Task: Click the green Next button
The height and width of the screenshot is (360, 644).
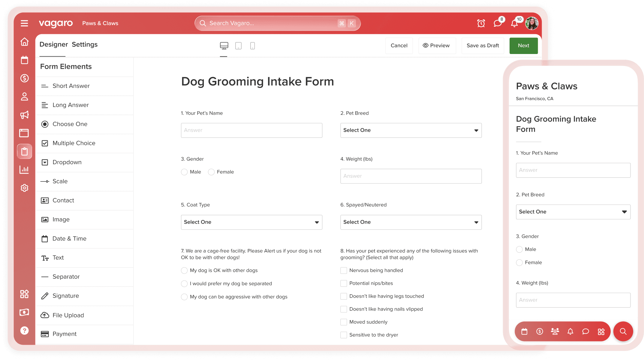Action: click(x=523, y=46)
